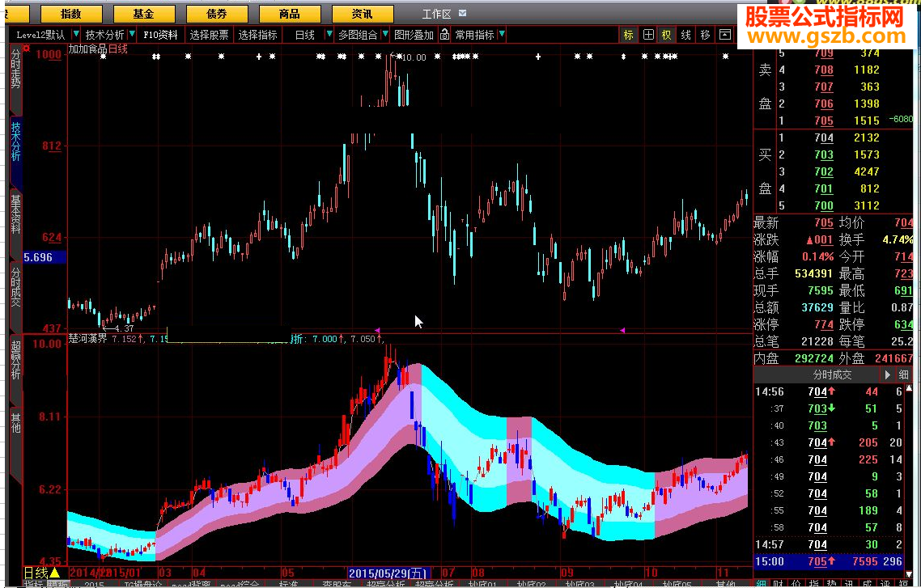Click the red gear icon by 1000 axis
The width and height of the screenshot is (921, 588).
[26, 48]
